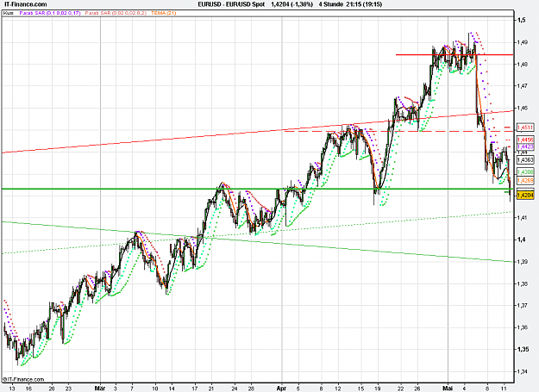The image size is (539, 392).
Task: Click the EUR/USD - EUR/USD Spot title
Action: (x=231, y=4)
